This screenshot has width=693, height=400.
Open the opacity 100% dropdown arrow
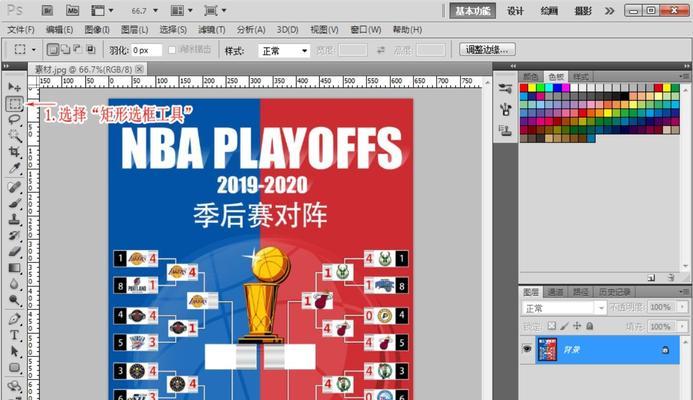tap(683, 307)
